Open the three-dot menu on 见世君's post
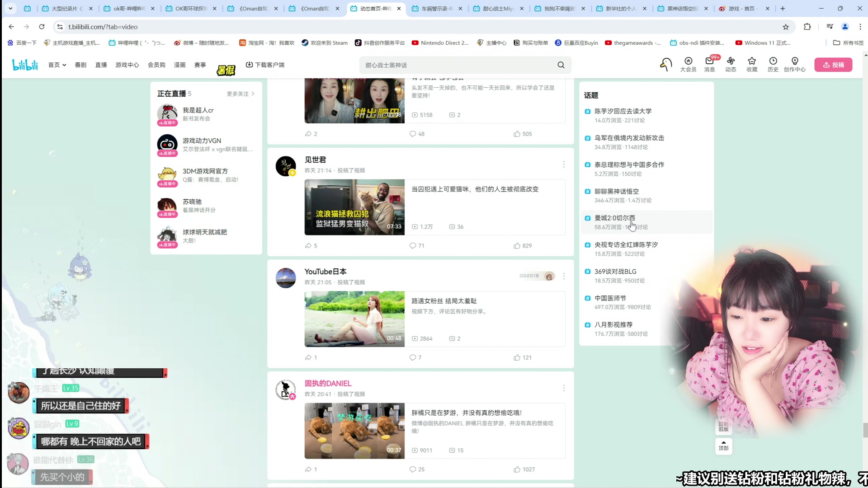This screenshot has height=488, width=868. 564,164
